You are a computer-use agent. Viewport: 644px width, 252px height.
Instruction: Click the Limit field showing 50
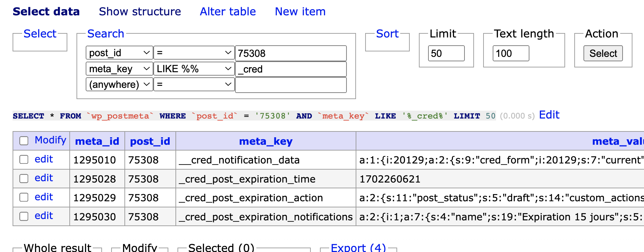click(446, 53)
